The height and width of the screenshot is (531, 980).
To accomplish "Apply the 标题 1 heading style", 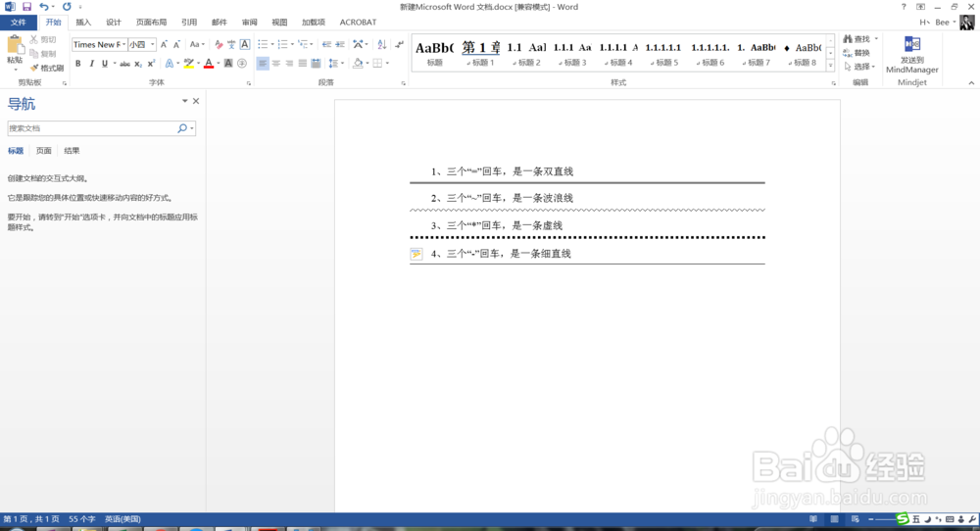I will pyautogui.click(x=481, y=53).
